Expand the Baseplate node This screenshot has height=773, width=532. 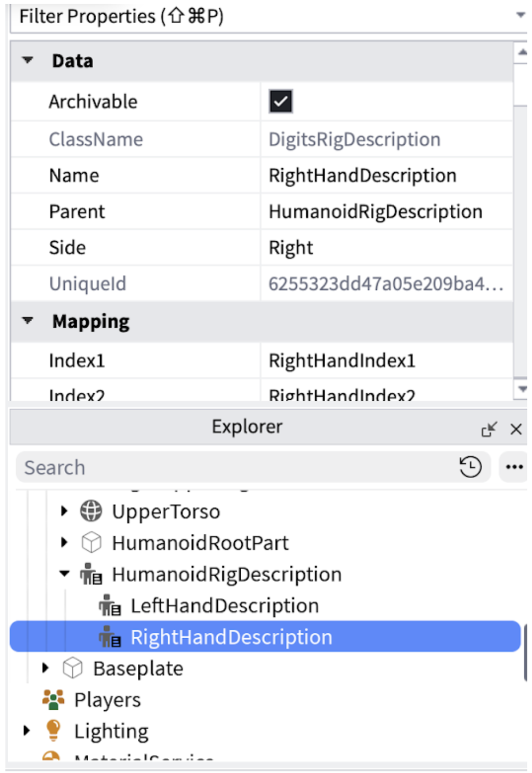46,668
